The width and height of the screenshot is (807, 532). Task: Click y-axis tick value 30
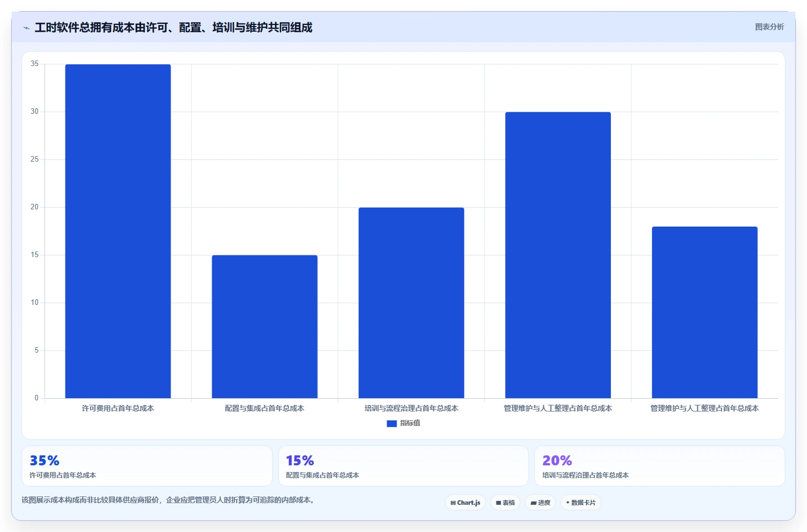pyautogui.click(x=34, y=112)
